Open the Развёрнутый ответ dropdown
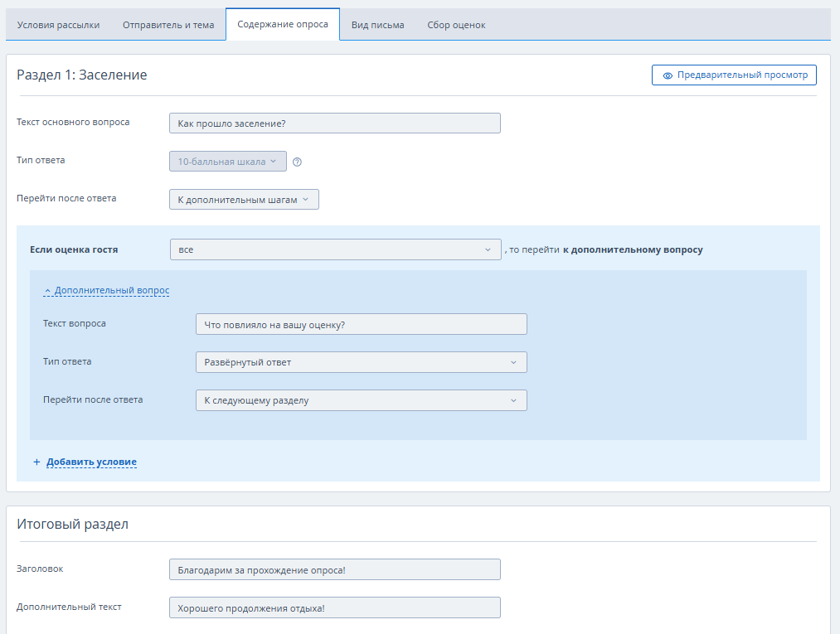Viewport: 840px width, 634px height. (x=361, y=362)
